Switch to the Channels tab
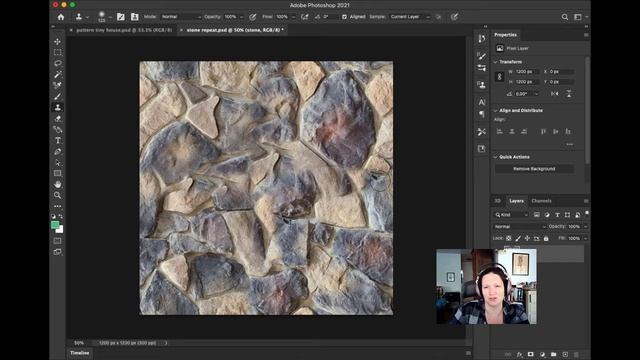Viewport: 640px width, 360px height. point(541,201)
